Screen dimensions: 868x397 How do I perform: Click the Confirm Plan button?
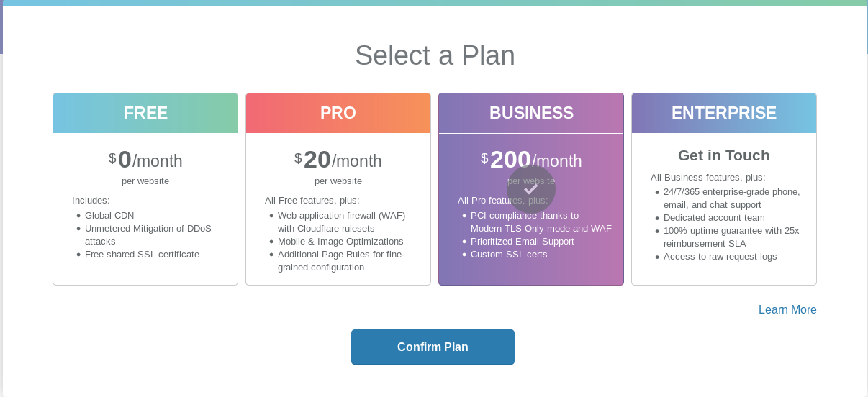click(x=433, y=347)
